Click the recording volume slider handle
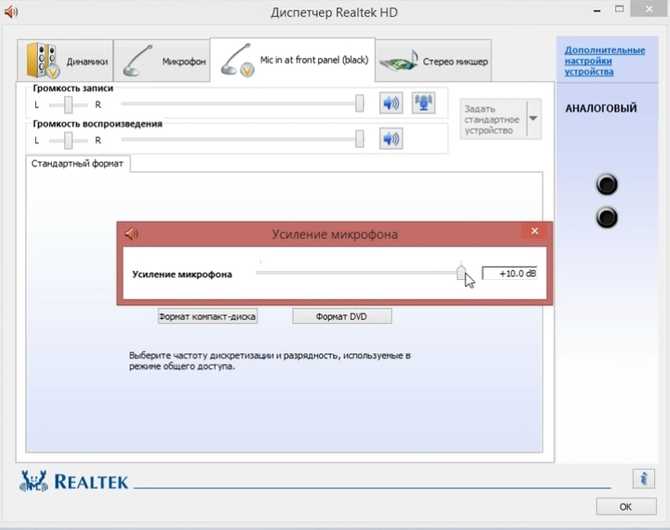 point(360,103)
